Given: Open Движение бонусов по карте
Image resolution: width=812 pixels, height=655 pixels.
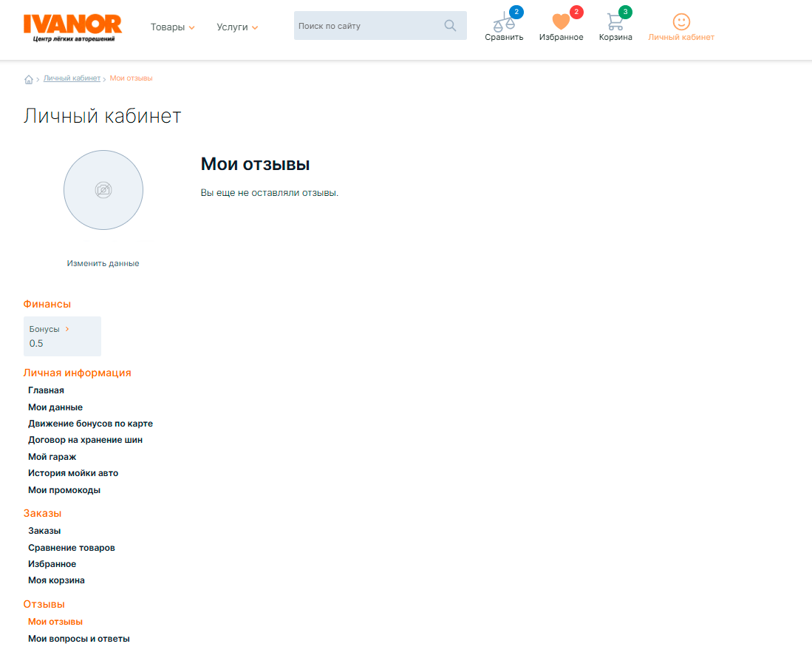Looking at the screenshot, I should 90,424.
